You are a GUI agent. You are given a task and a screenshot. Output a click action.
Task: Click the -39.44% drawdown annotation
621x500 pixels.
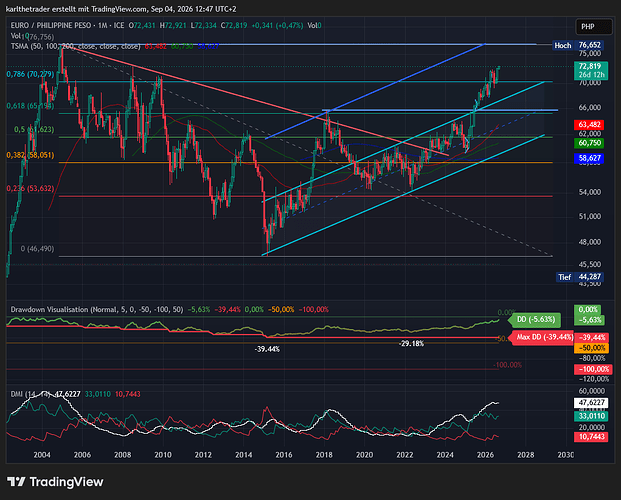[267, 349]
